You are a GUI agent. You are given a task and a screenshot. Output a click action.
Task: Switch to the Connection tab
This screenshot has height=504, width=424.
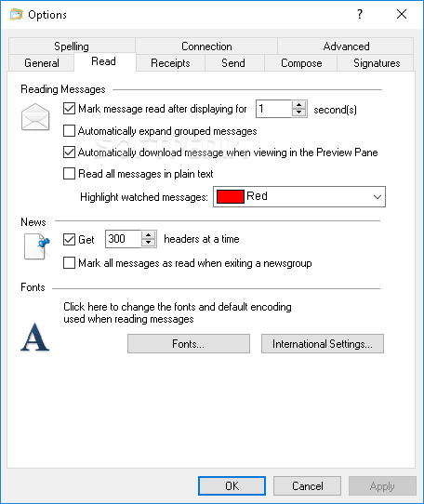coord(206,46)
